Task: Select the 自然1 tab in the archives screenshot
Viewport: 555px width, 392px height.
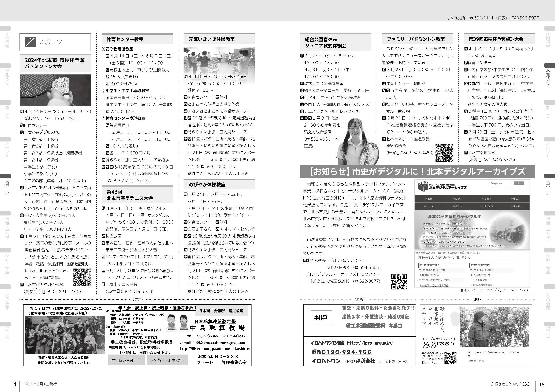Action: point(458,199)
